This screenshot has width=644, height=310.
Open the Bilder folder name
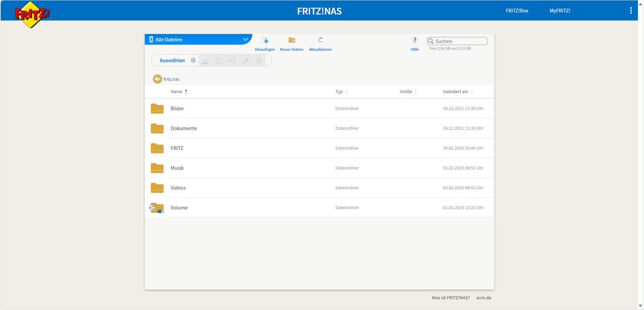click(x=177, y=109)
